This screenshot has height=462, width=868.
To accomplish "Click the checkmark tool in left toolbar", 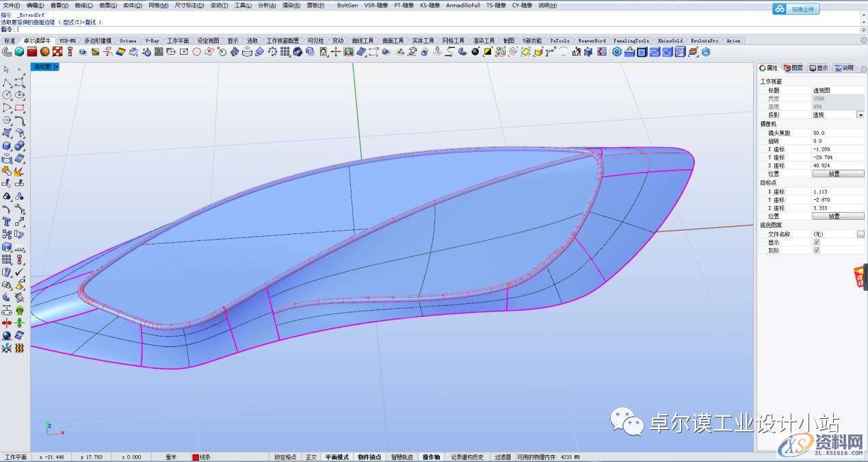I will point(19,272).
